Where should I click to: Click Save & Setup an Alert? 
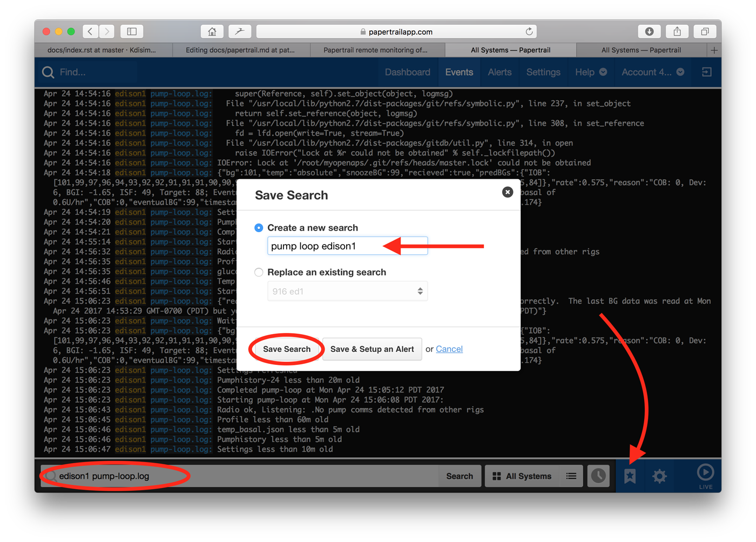372,349
